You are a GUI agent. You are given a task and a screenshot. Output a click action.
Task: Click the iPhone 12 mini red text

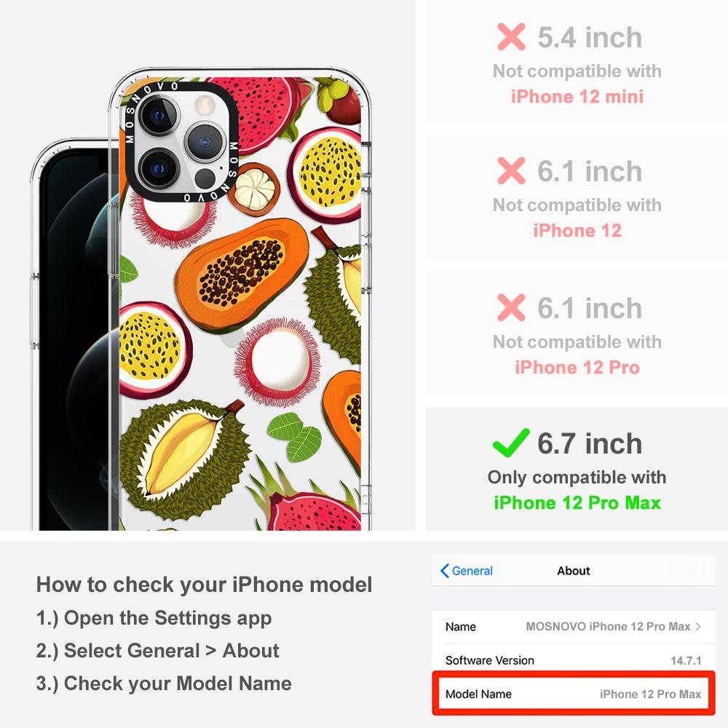[x=577, y=97]
